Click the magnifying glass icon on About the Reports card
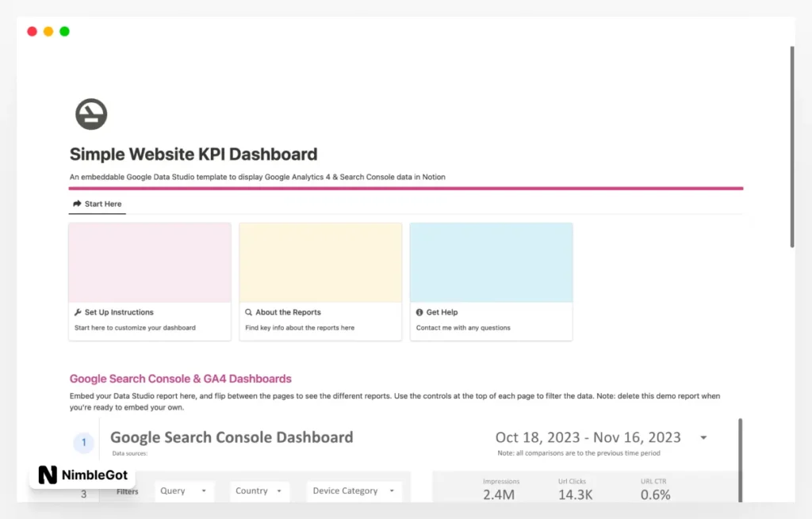 pos(248,311)
